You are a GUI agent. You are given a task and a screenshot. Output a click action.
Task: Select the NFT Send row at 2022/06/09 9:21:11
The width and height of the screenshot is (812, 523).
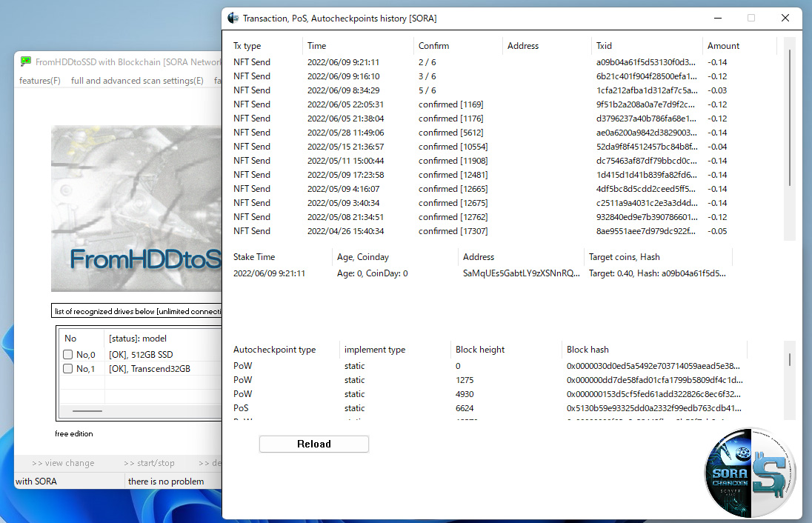click(503, 62)
